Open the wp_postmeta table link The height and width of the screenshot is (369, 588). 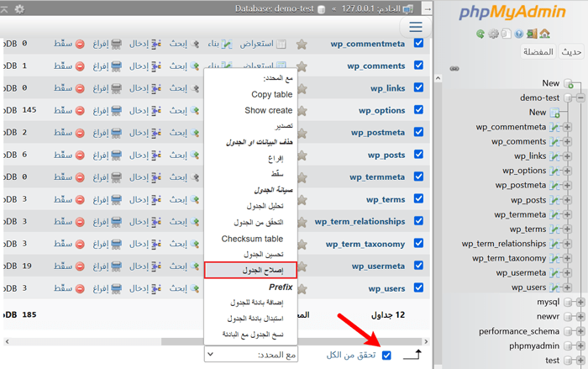[378, 133]
